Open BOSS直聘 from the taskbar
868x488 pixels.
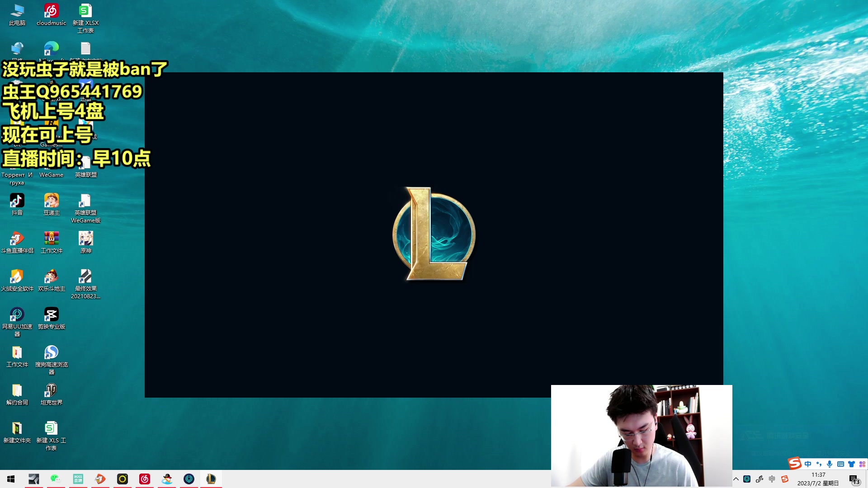(78, 479)
